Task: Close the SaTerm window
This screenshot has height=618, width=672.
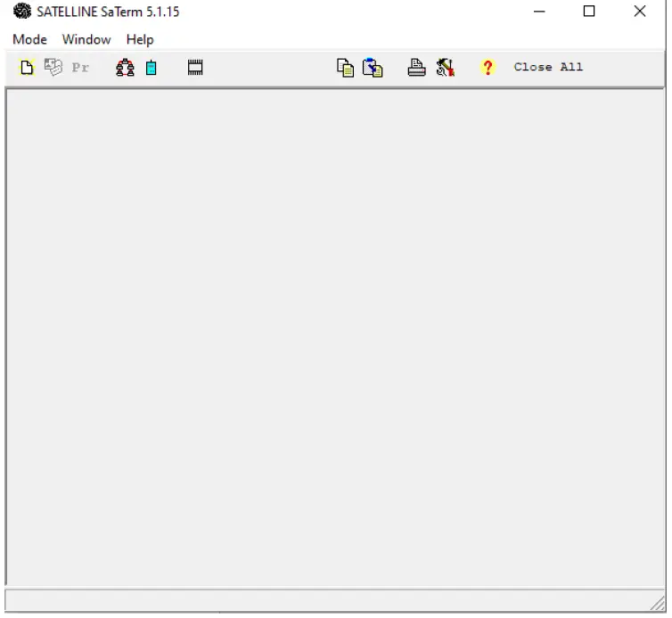Action: pyautogui.click(x=640, y=12)
